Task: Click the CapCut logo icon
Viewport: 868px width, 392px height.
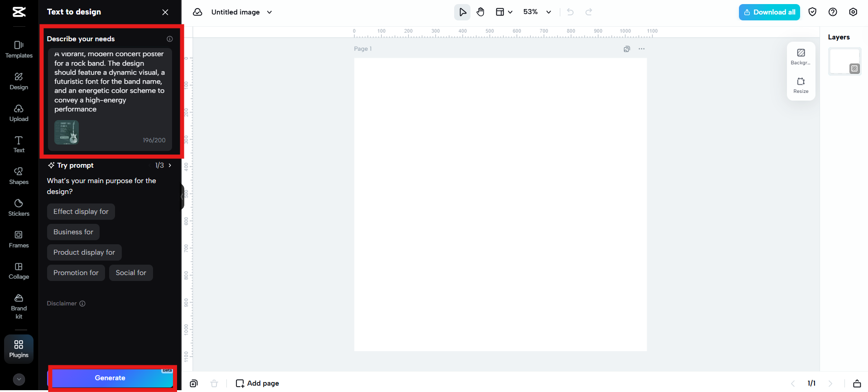Action: 19,12
